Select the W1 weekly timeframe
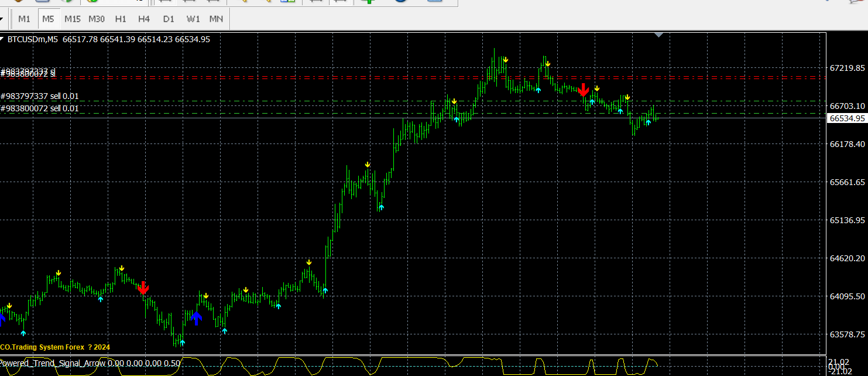Viewport: 868px width, 376px height. [x=193, y=19]
